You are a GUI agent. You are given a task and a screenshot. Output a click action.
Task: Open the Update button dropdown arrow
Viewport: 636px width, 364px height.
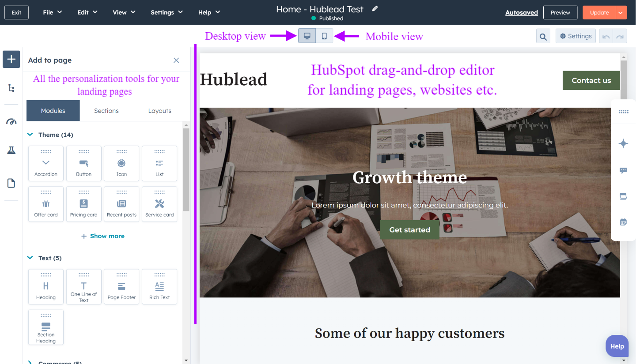(621, 13)
